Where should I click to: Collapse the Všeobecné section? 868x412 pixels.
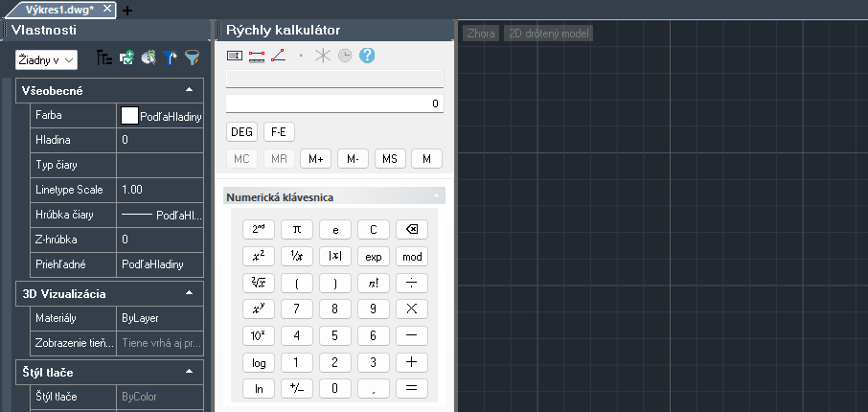[x=189, y=90]
